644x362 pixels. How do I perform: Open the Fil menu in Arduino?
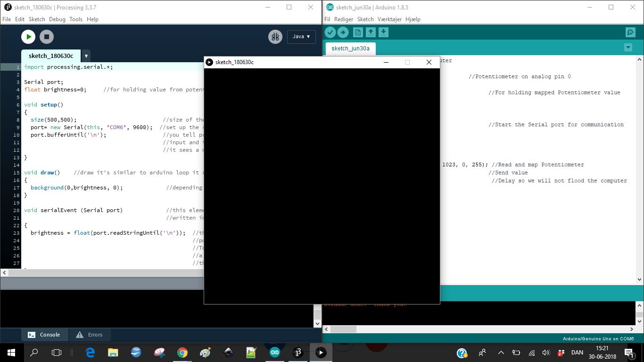pyautogui.click(x=327, y=19)
